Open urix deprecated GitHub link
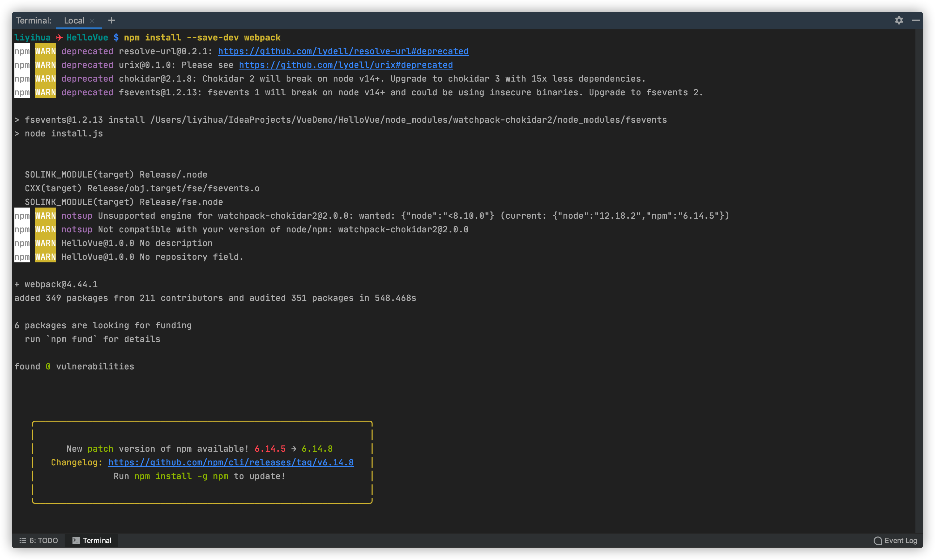This screenshot has width=935, height=560. coord(346,65)
